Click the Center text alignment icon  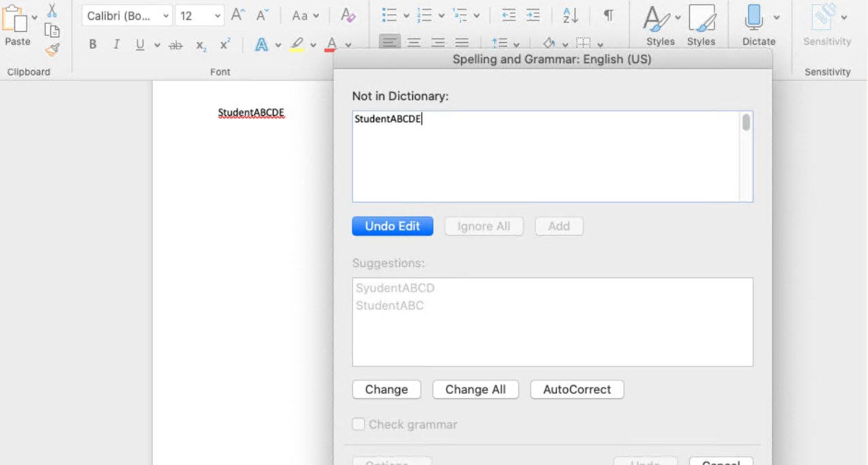[414, 44]
